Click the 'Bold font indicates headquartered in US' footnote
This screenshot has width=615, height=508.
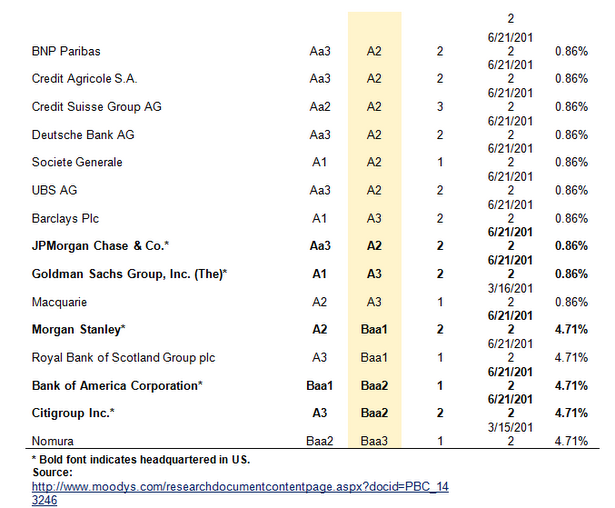point(141,459)
